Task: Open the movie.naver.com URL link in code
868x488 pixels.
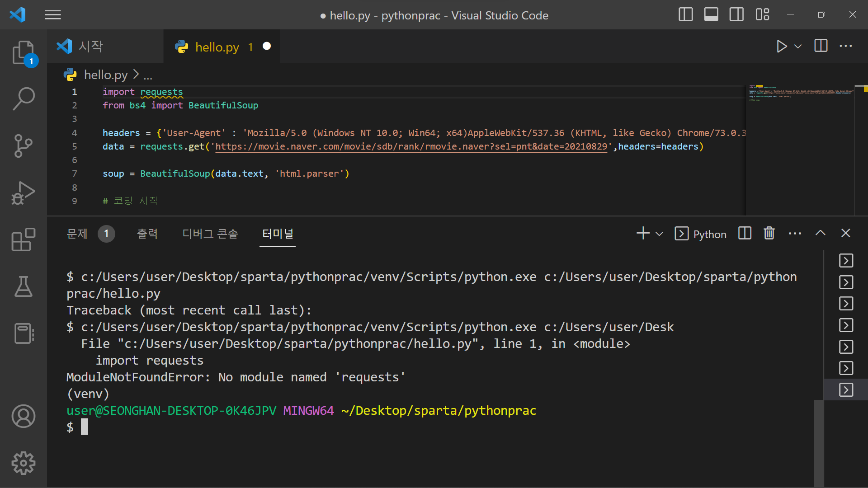Action: [x=411, y=146]
